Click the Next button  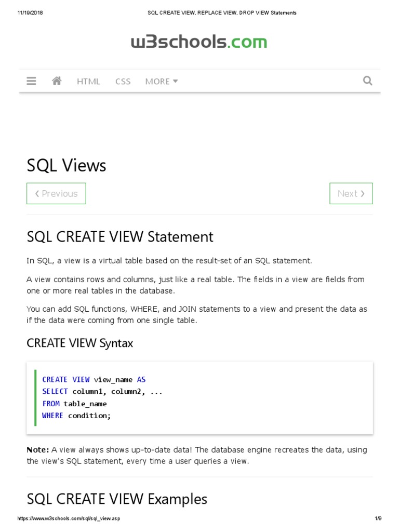point(351,193)
